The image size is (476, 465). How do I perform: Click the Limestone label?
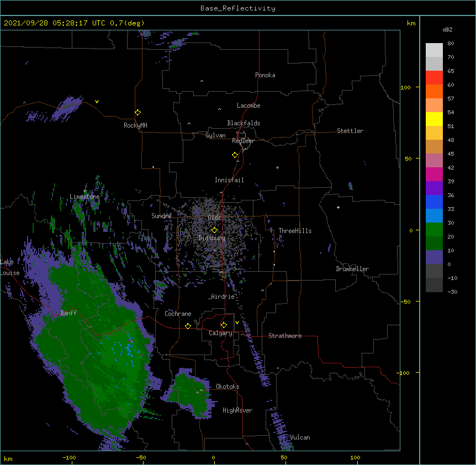click(x=84, y=197)
